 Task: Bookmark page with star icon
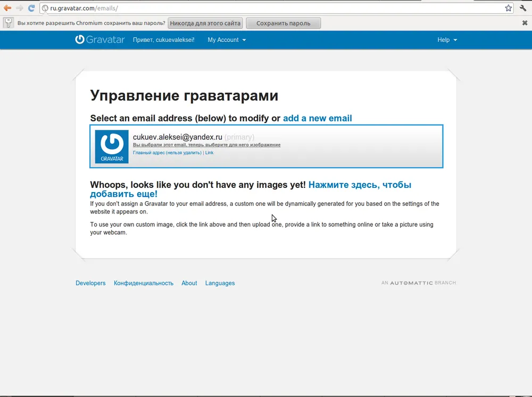[508, 8]
